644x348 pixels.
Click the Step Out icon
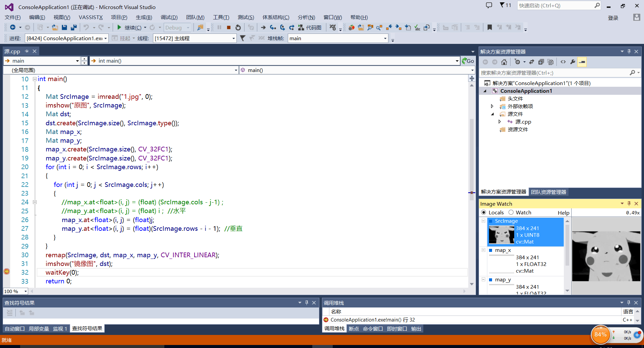click(291, 27)
